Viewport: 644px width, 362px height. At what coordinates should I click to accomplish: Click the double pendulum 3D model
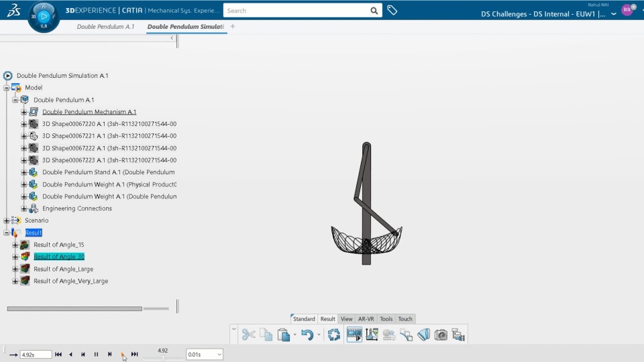(x=366, y=204)
